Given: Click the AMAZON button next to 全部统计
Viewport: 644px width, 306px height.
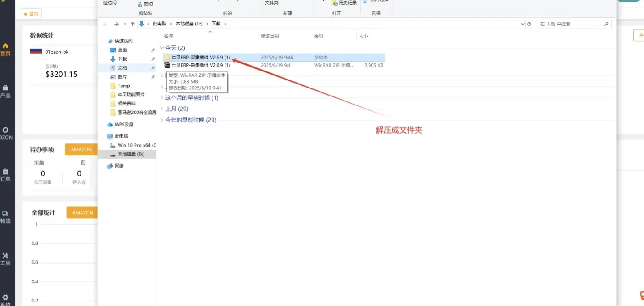Looking at the screenshot, I should click(82, 213).
